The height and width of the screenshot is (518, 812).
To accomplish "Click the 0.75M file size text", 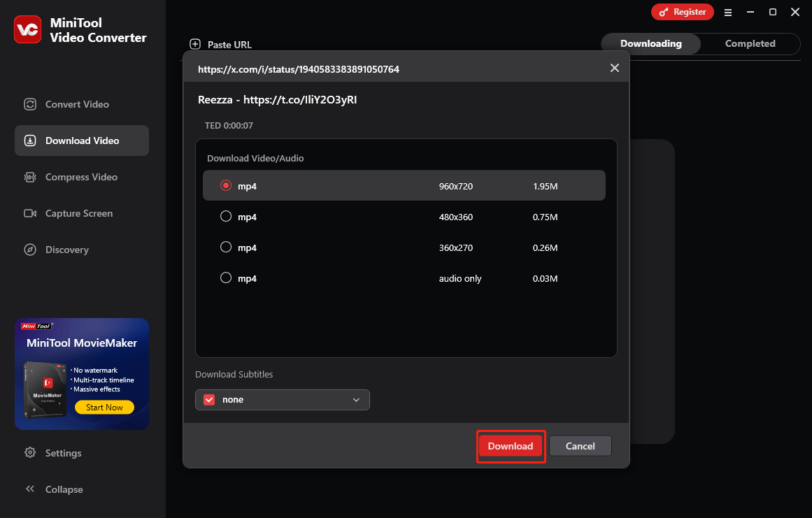I will click(x=546, y=217).
